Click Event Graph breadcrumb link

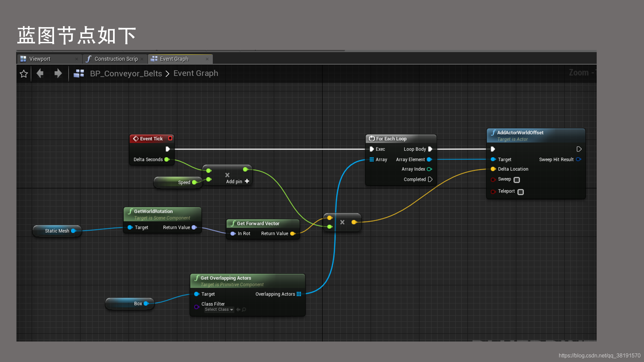pos(196,73)
